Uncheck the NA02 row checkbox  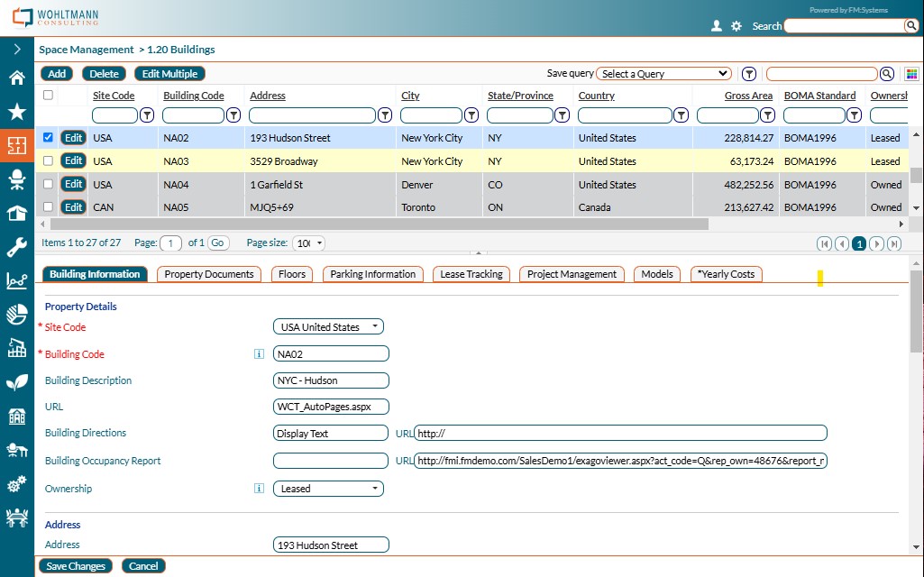(x=49, y=138)
